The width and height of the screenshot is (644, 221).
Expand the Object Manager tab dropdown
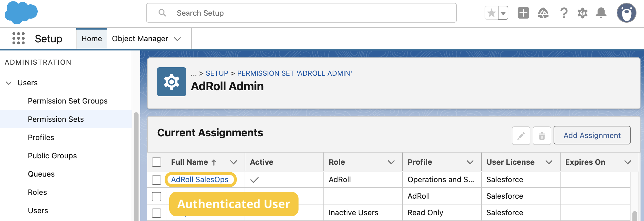(177, 39)
